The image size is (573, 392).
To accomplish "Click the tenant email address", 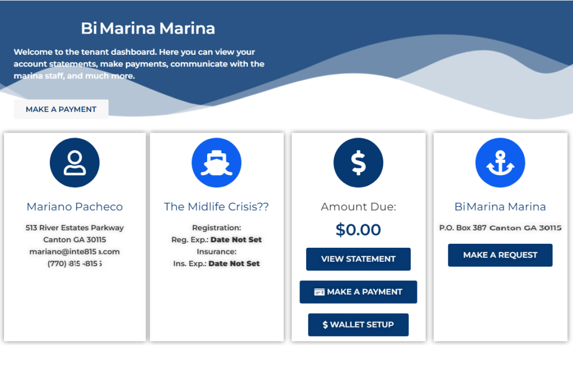I will click(x=74, y=252).
